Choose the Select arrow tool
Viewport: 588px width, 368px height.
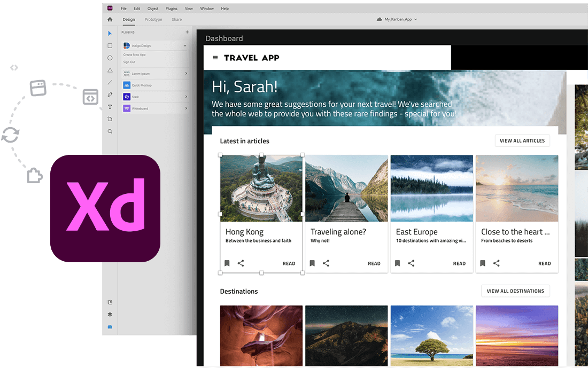point(110,33)
